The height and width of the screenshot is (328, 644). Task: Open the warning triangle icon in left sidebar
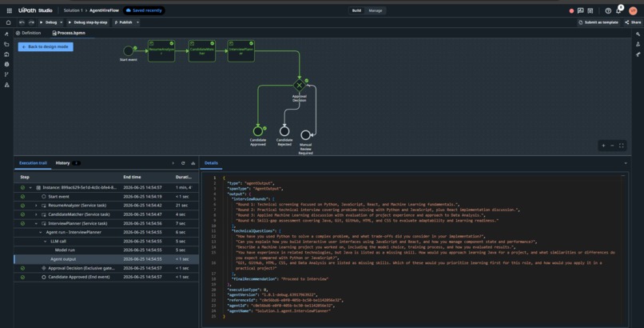point(6,85)
